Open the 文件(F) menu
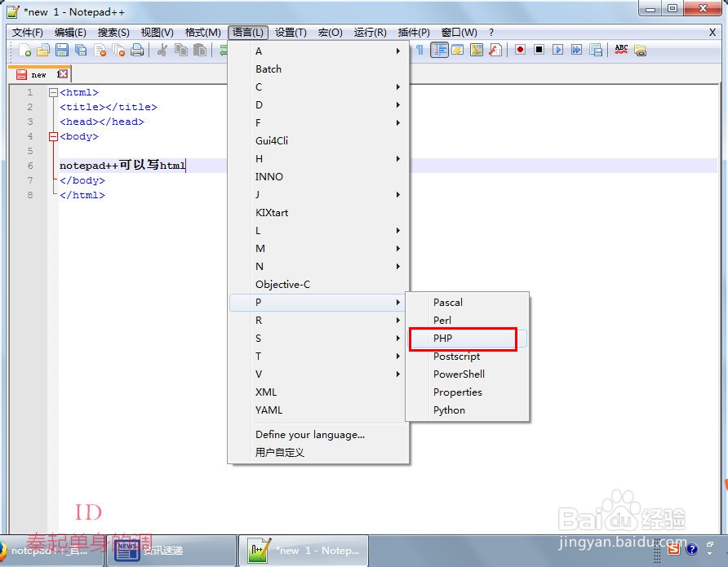 [x=28, y=33]
